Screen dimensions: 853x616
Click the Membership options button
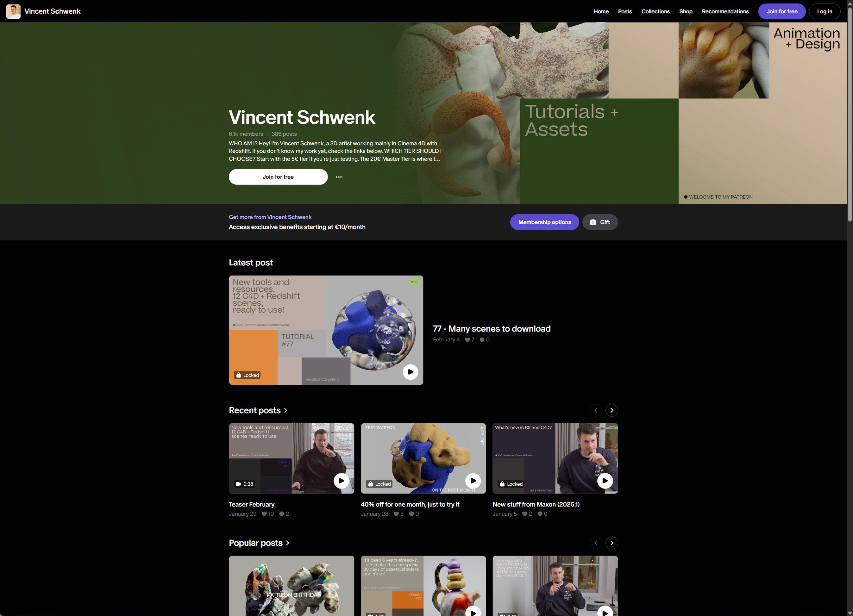click(544, 222)
